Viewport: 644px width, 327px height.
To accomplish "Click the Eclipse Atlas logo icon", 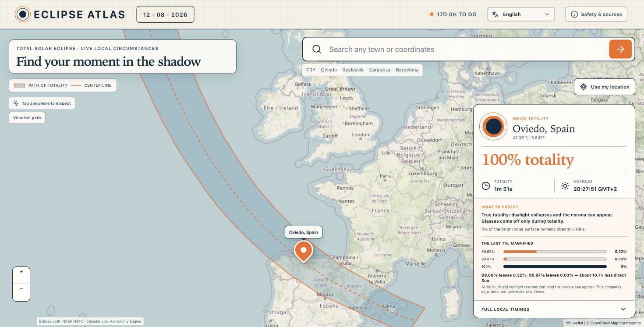I will pos(23,14).
